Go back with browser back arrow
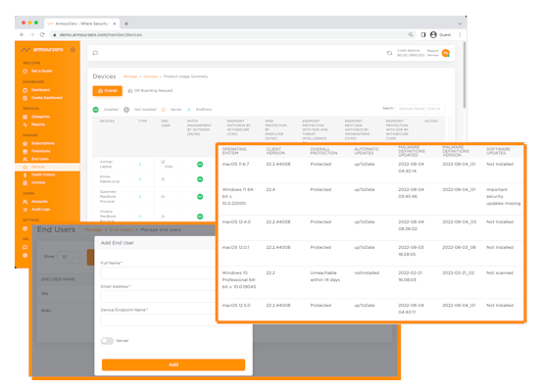542x392 pixels. pyautogui.click(x=23, y=34)
